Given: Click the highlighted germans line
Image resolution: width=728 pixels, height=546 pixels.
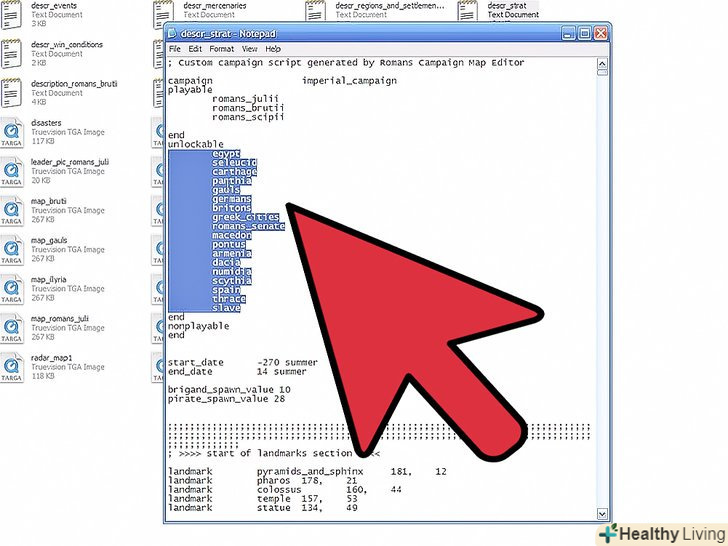Looking at the screenshot, I should 231,199.
